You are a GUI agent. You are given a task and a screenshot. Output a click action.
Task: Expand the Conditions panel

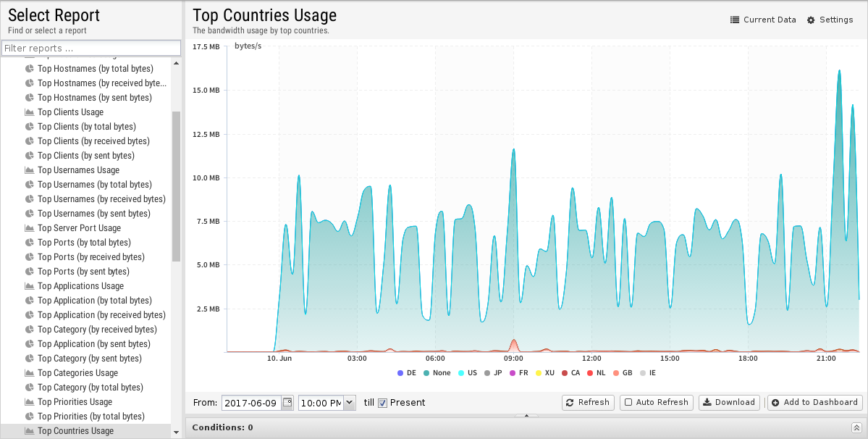[856, 427]
